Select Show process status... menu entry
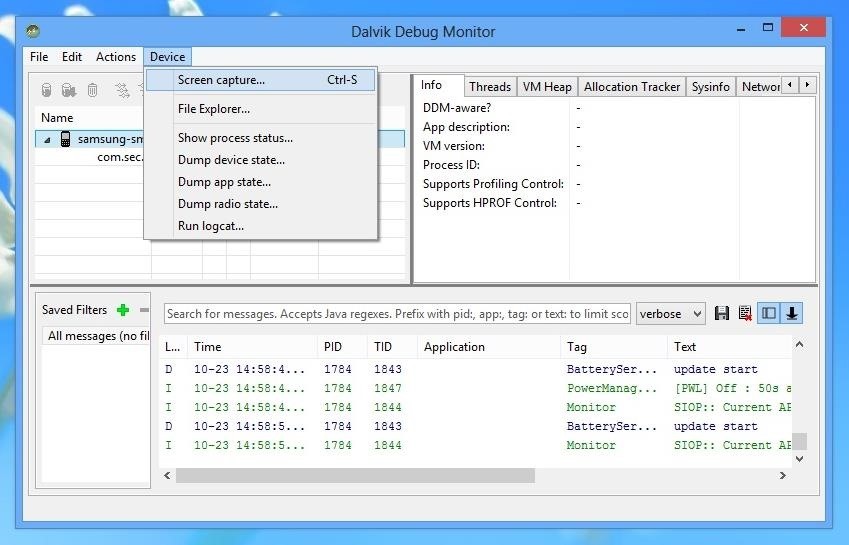This screenshot has height=545, width=849. (260, 138)
